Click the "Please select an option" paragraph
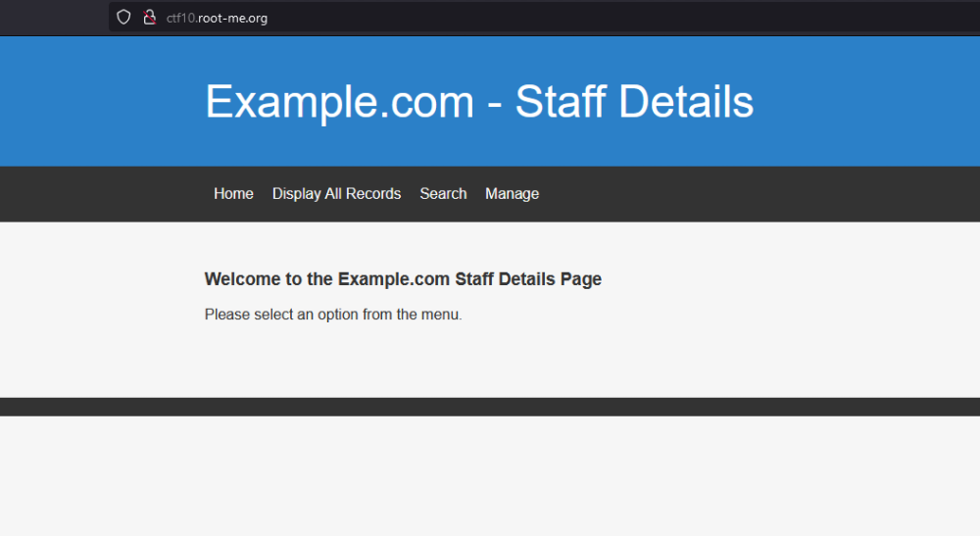Viewport: 980px width, 536px height. (x=333, y=315)
